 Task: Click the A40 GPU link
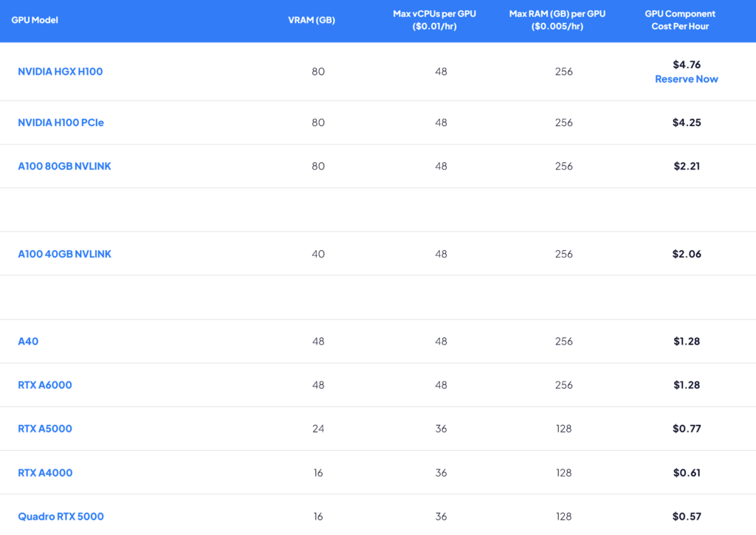[27, 341]
